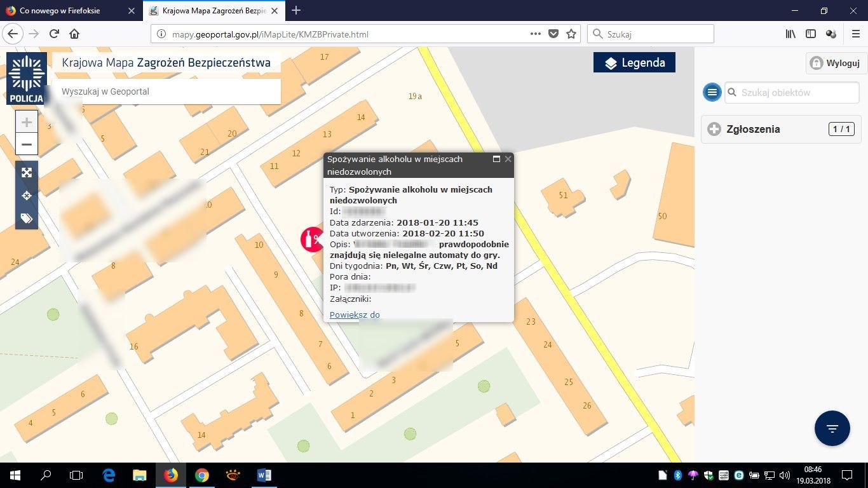
Task: Expand the Zgłoszenia section
Action: coord(714,129)
